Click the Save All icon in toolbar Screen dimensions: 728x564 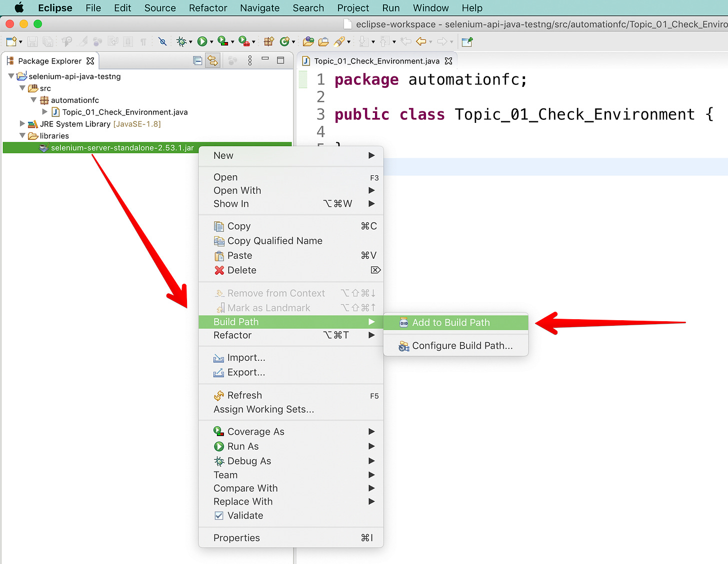[48, 42]
